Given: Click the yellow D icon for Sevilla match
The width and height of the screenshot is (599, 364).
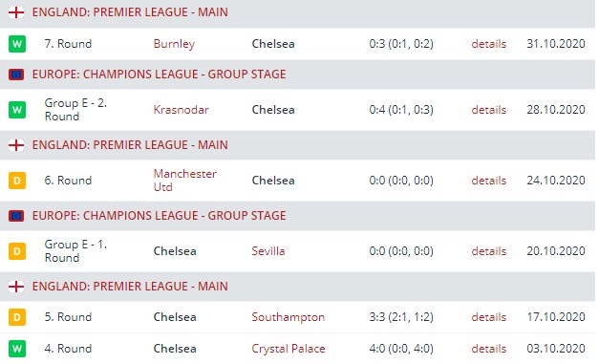Looking at the screenshot, I should tap(17, 251).
